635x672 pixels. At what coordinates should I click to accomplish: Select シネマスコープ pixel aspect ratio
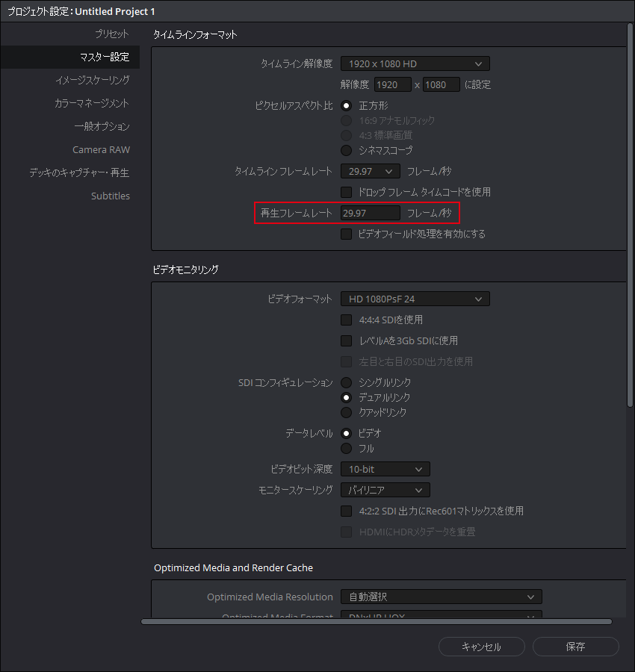(x=346, y=150)
